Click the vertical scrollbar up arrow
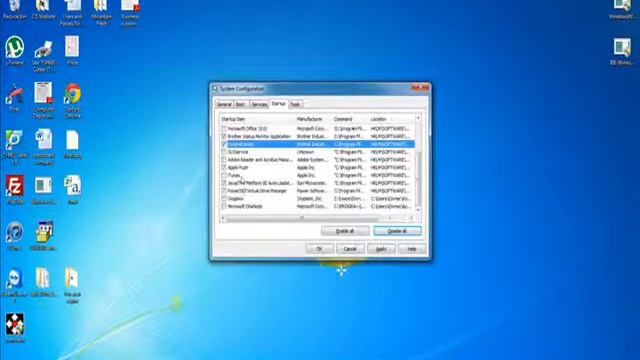The width and height of the screenshot is (640, 360). (x=418, y=118)
